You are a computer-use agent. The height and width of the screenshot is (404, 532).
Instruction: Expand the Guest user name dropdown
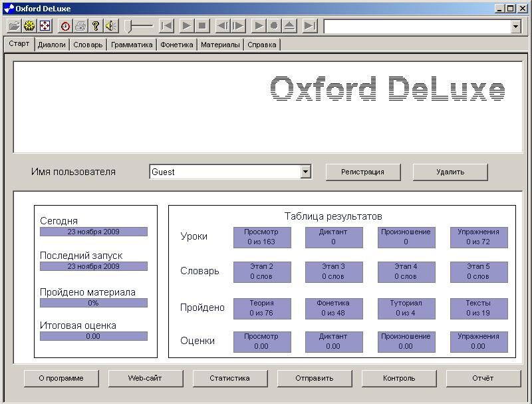305,172
